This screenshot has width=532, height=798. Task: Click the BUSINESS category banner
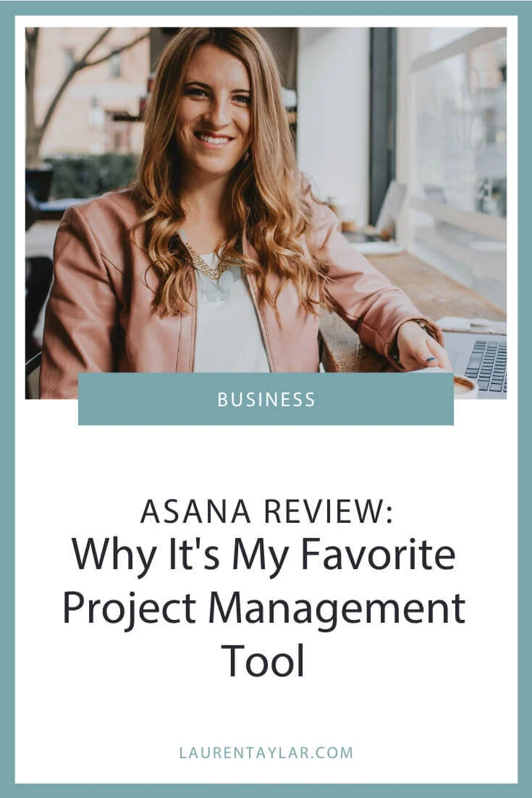[266, 398]
